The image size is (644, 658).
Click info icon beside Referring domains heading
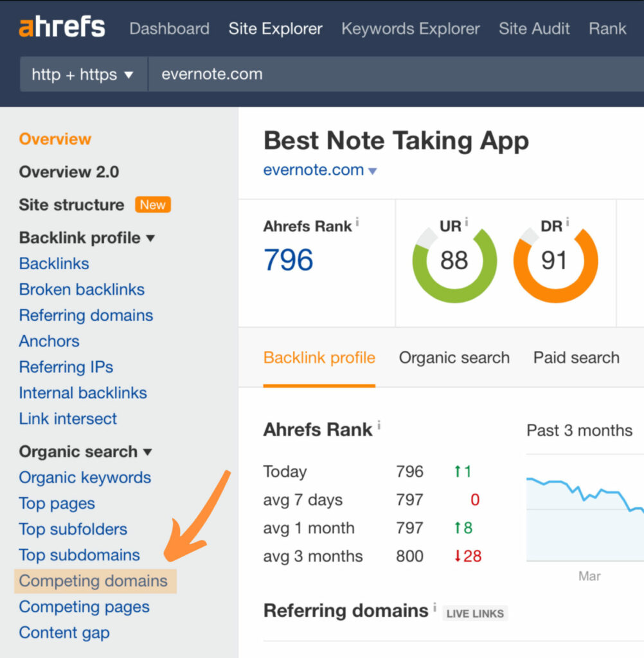[x=434, y=607]
